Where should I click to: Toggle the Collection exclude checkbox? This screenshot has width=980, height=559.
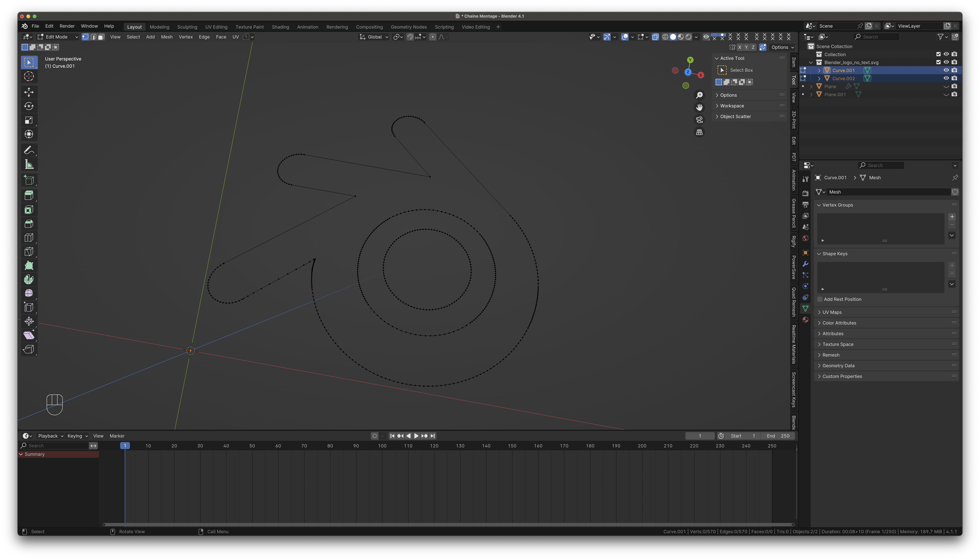[939, 54]
